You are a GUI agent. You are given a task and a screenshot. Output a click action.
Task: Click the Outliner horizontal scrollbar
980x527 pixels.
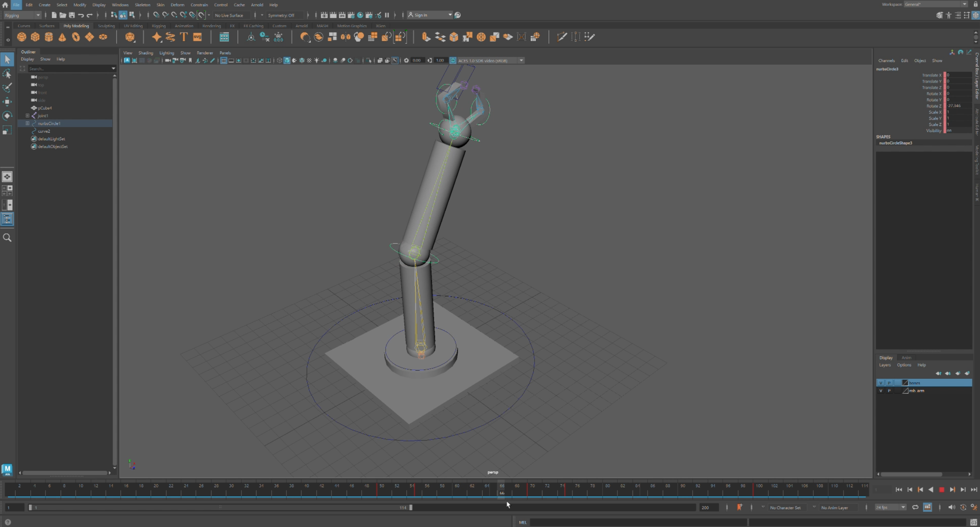pyautogui.click(x=65, y=473)
